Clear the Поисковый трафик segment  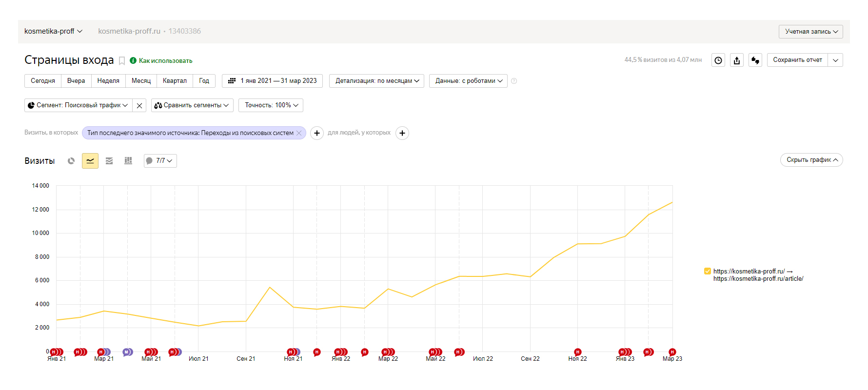click(139, 105)
